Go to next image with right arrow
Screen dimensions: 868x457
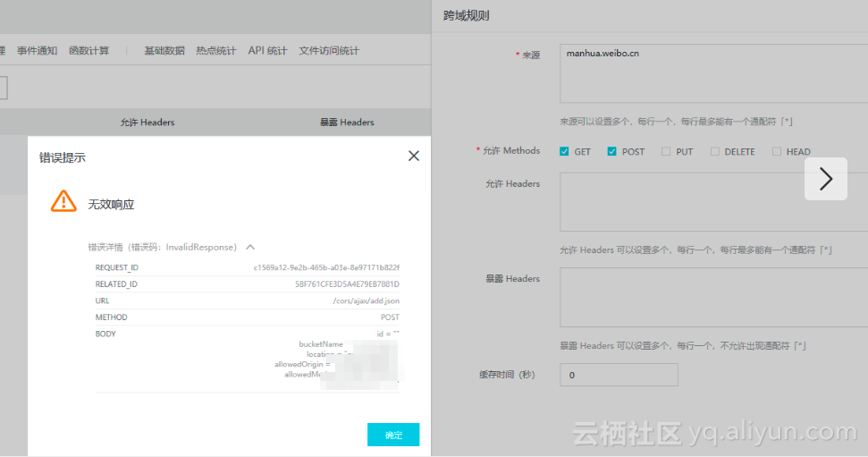[825, 179]
